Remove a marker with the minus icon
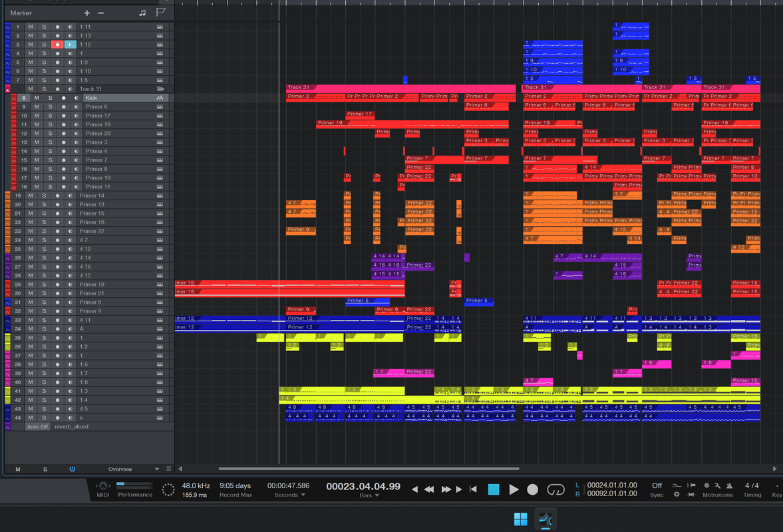783x532 pixels. click(101, 13)
